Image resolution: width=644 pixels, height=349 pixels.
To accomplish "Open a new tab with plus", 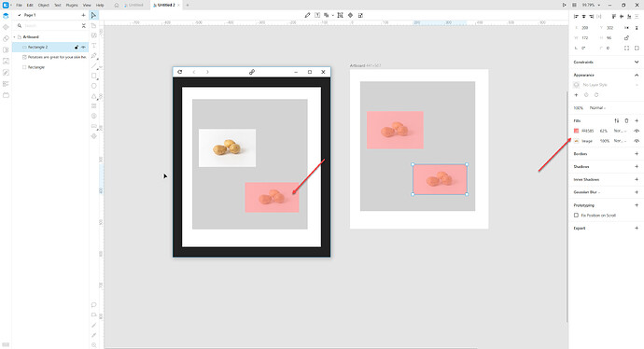I will click(x=188, y=5).
